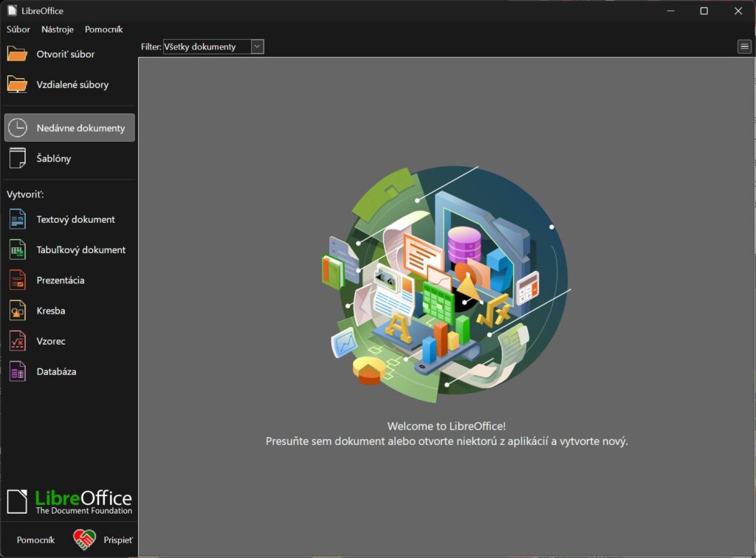Click the LibreOffice logo at the bottom
Screen dimensions: 756x558
(x=70, y=500)
